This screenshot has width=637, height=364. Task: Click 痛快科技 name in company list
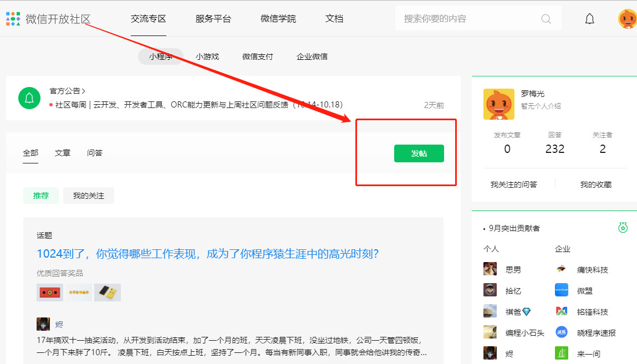(x=593, y=269)
